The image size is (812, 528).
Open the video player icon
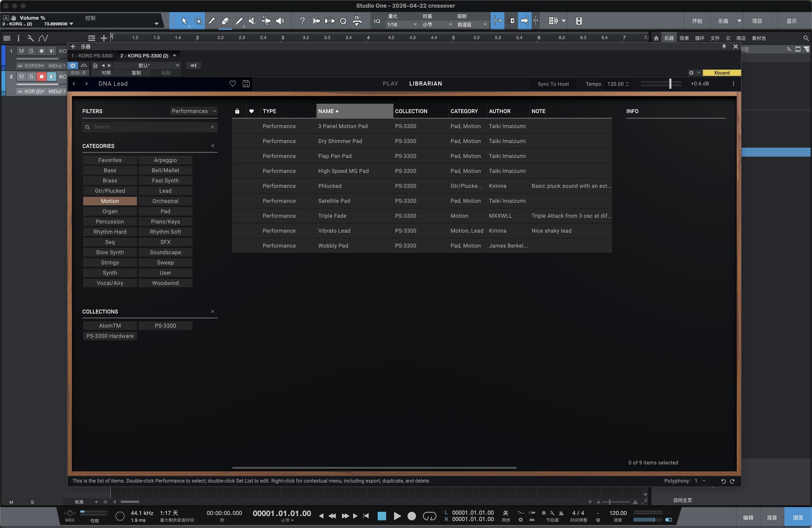pos(579,21)
